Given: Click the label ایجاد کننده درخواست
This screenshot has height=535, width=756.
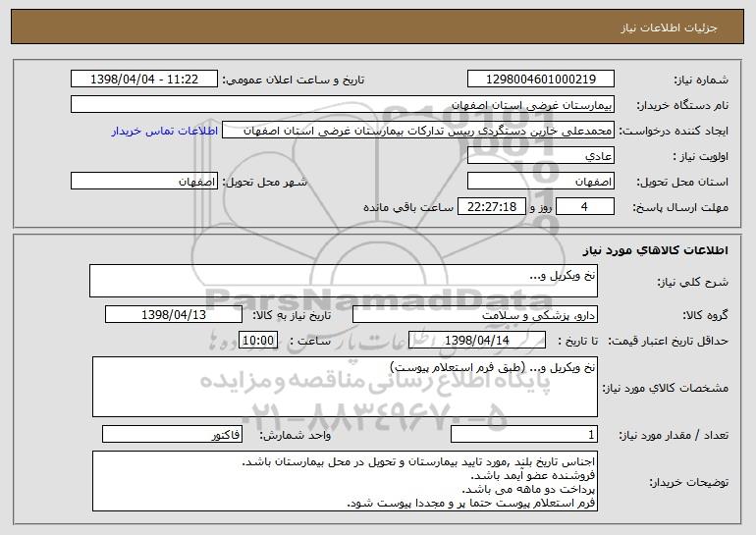Looking at the screenshot, I should pyautogui.click(x=674, y=132).
